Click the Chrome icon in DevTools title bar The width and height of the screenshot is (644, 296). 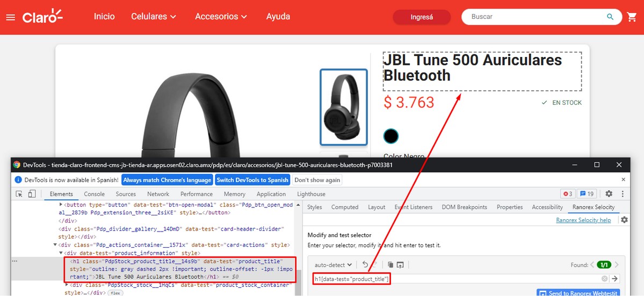17,164
